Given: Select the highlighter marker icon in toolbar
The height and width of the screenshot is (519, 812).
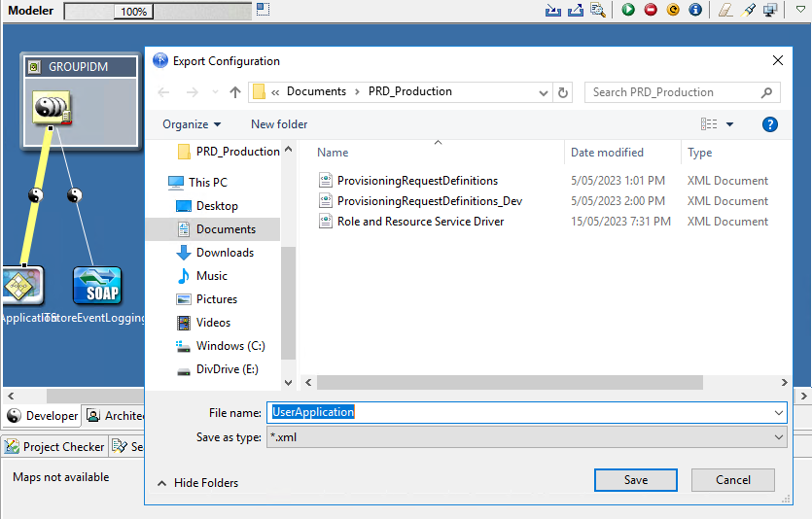Looking at the screenshot, I should pos(748,10).
